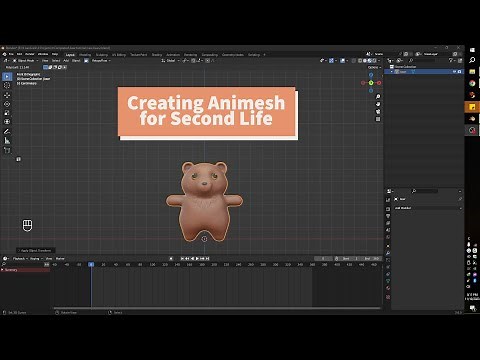Switch to the Modeling workspace tab
Image resolution: width=480 pixels, height=360 pixels.
85,55
